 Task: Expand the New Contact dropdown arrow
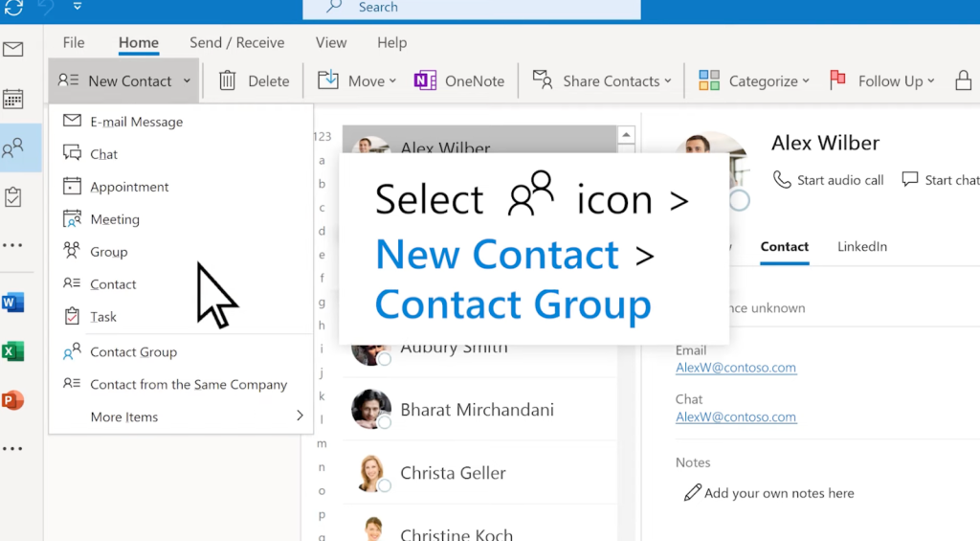[187, 81]
